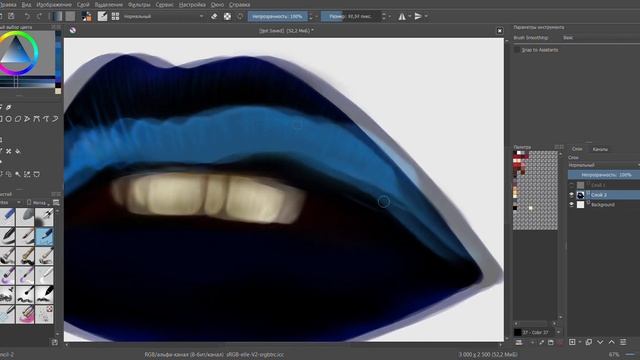This screenshot has height=360, width=640.
Task: Switch to the Слои tab
Action: coord(577,149)
